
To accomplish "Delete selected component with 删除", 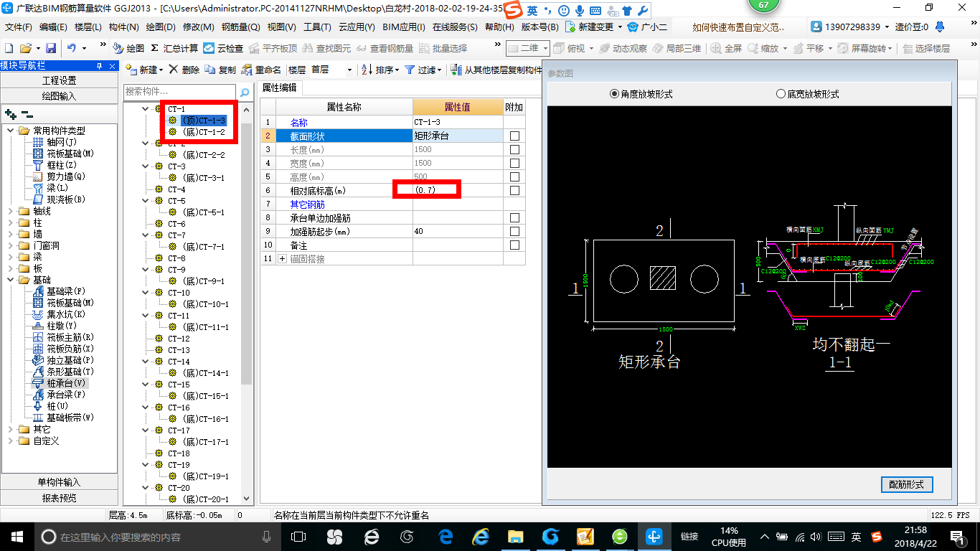I will pyautogui.click(x=184, y=70).
